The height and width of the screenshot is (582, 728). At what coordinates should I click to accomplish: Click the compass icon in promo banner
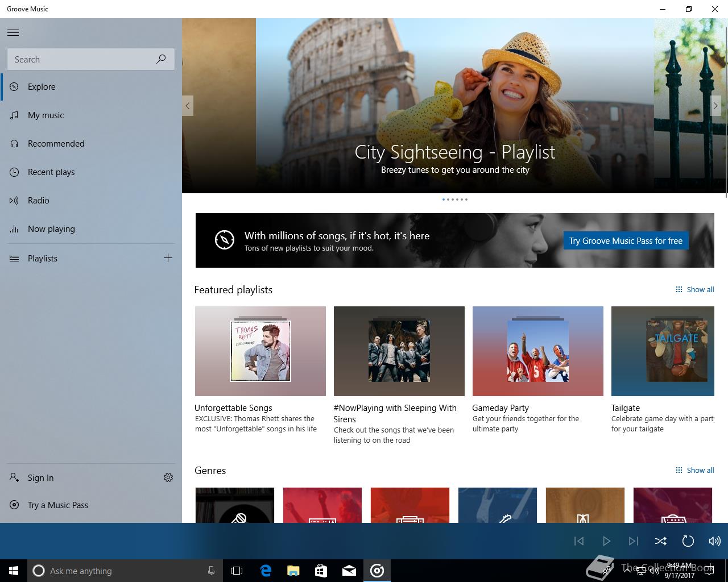(x=225, y=240)
